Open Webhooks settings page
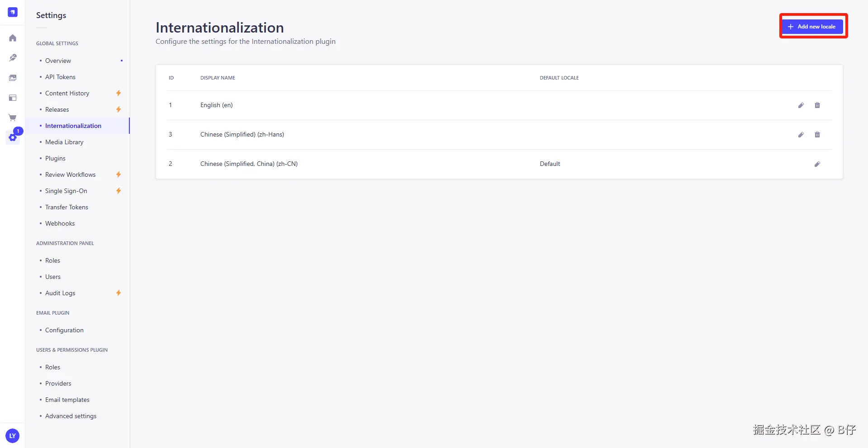The image size is (868, 448). coord(60,223)
